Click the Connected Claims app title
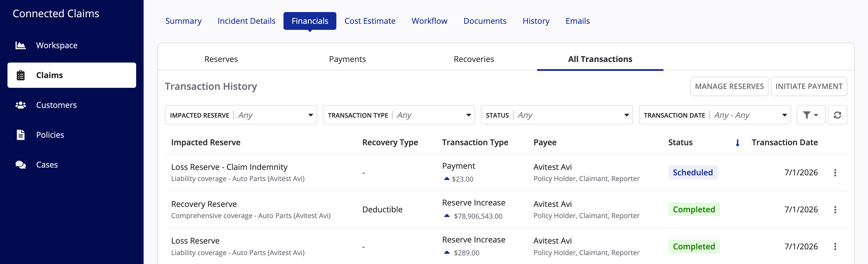 point(56,13)
